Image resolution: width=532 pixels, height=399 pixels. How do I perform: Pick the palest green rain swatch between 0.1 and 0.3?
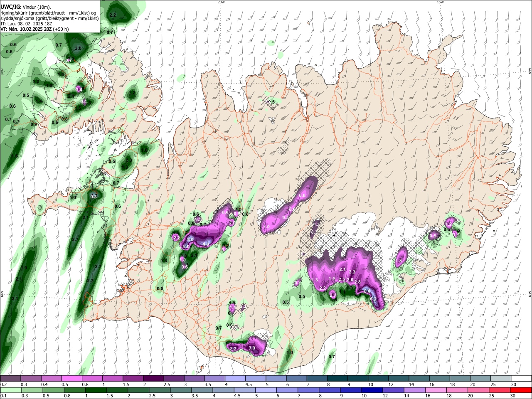coord(10,390)
